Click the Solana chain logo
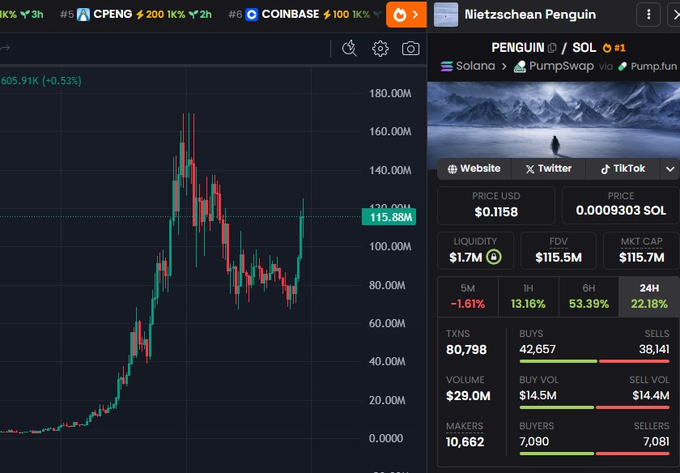Image resolution: width=680 pixels, height=473 pixels. coord(447,66)
